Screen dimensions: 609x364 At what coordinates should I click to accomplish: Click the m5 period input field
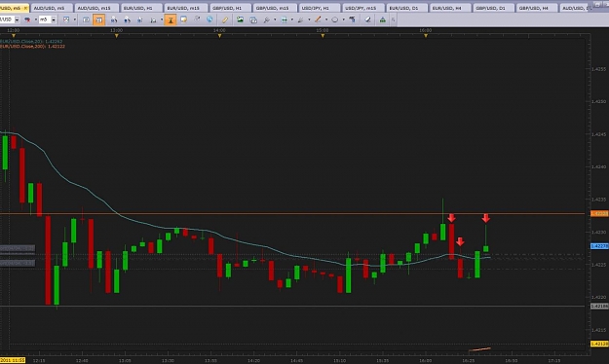point(45,19)
